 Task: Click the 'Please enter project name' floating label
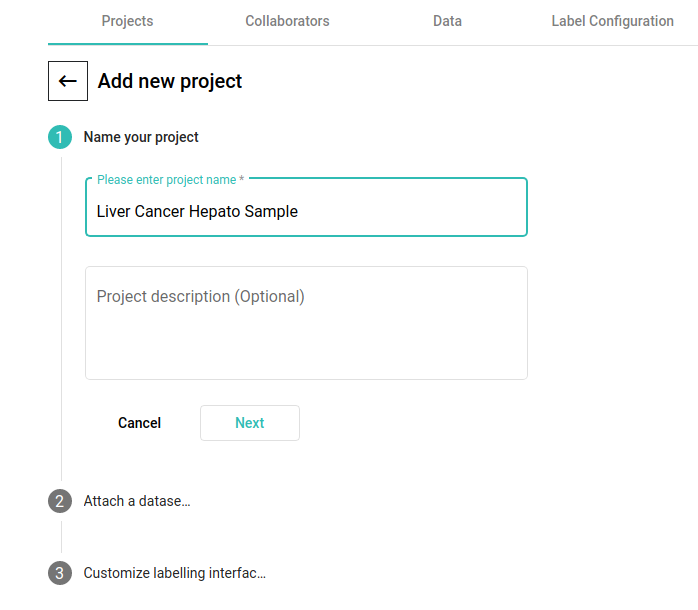tap(170, 180)
